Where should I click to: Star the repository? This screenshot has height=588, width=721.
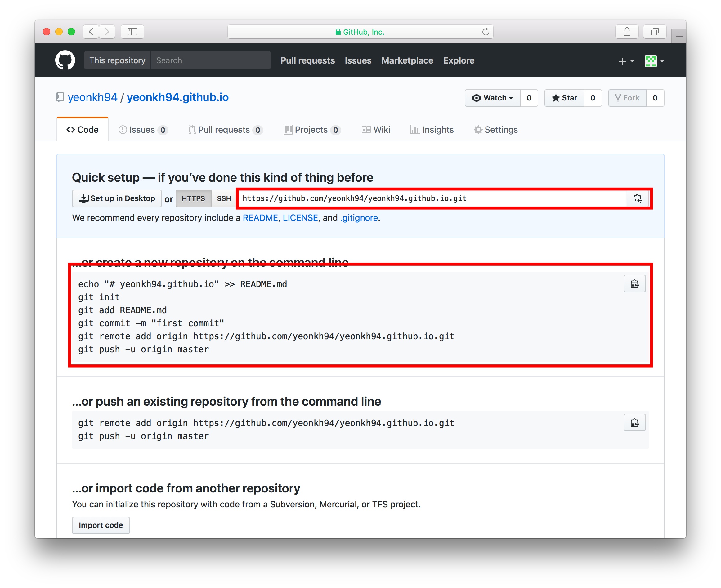[564, 98]
